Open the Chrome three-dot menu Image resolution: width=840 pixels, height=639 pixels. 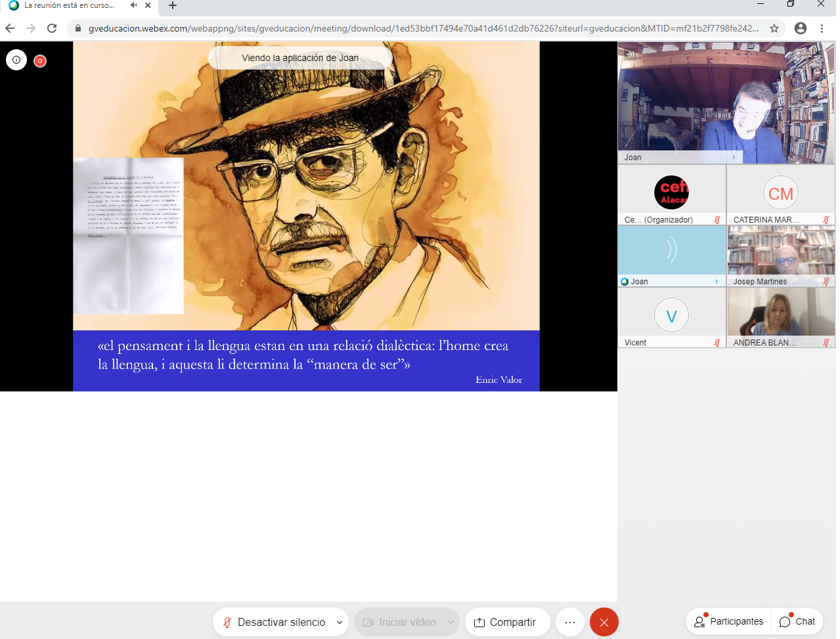(x=822, y=28)
